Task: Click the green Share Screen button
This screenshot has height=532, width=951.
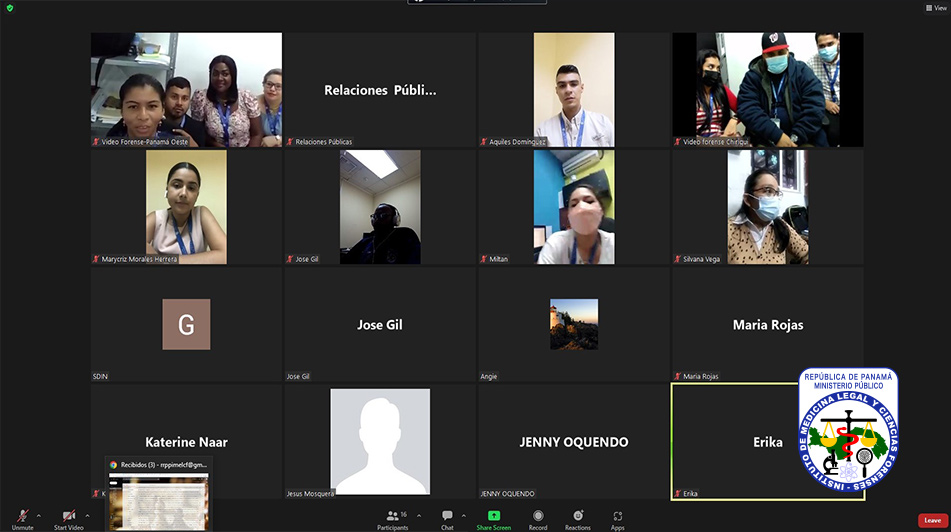Action: pos(494,519)
